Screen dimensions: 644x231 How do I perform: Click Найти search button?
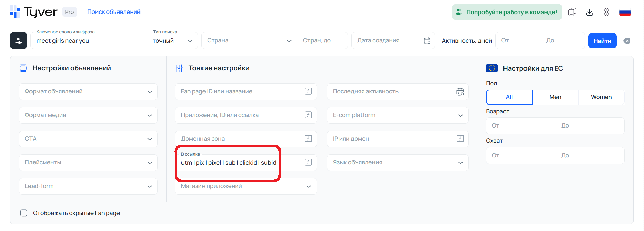point(602,41)
